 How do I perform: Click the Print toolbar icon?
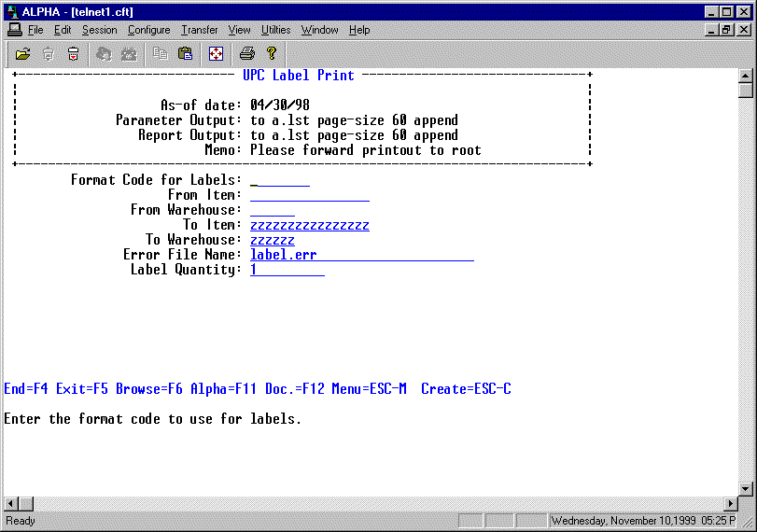(246, 53)
